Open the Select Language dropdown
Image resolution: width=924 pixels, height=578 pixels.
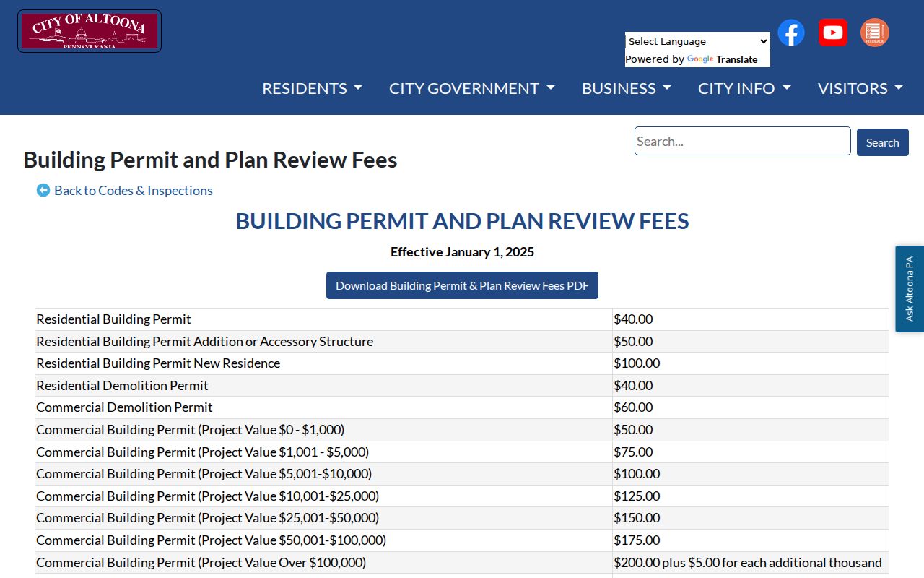coord(697,42)
